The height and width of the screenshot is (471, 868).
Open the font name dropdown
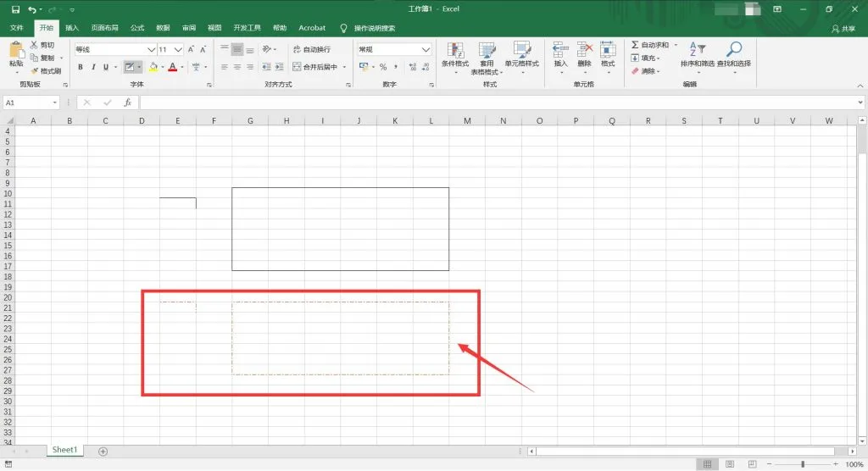[x=151, y=49]
